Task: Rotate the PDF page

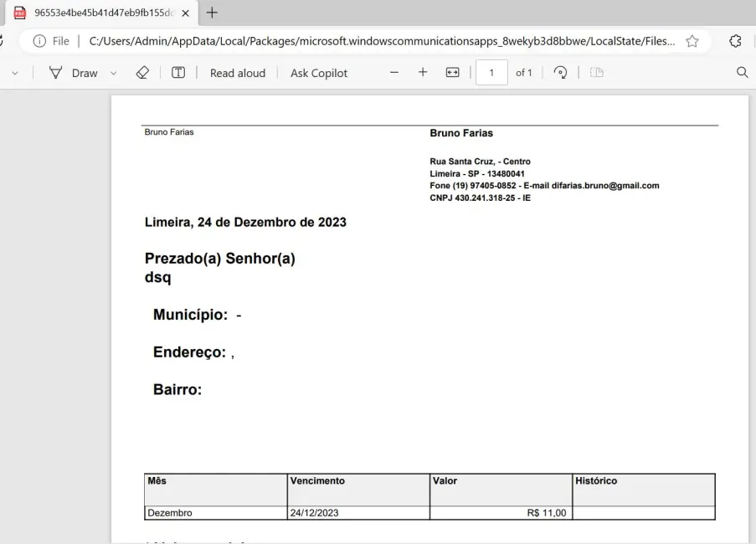Action: tap(560, 72)
